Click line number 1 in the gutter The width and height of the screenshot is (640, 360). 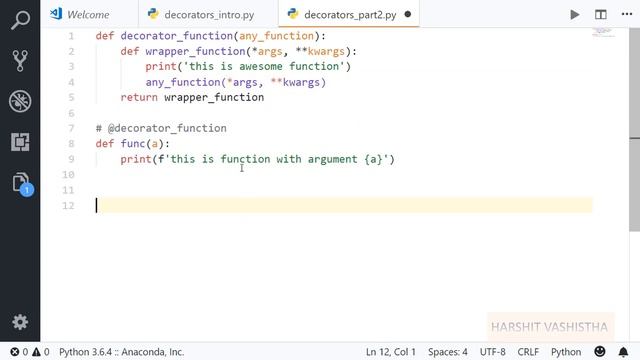click(x=71, y=36)
